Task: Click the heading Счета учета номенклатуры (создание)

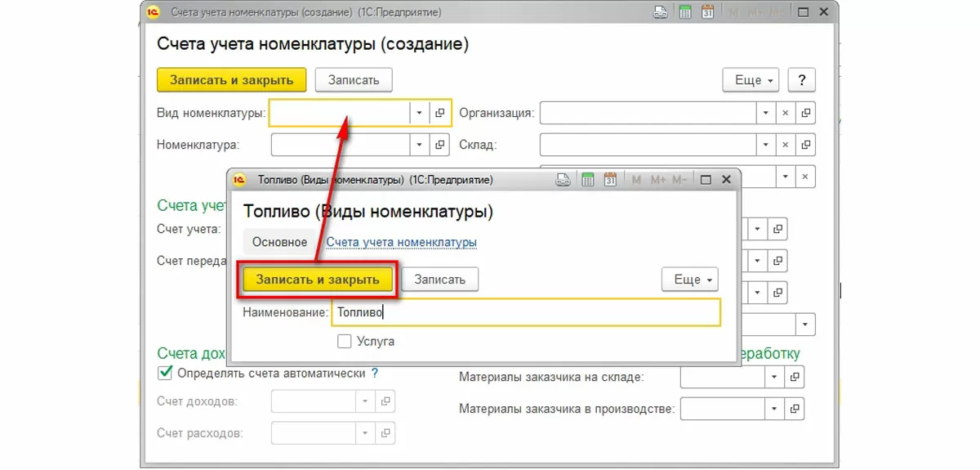Action: pyautogui.click(x=313, y=44)
